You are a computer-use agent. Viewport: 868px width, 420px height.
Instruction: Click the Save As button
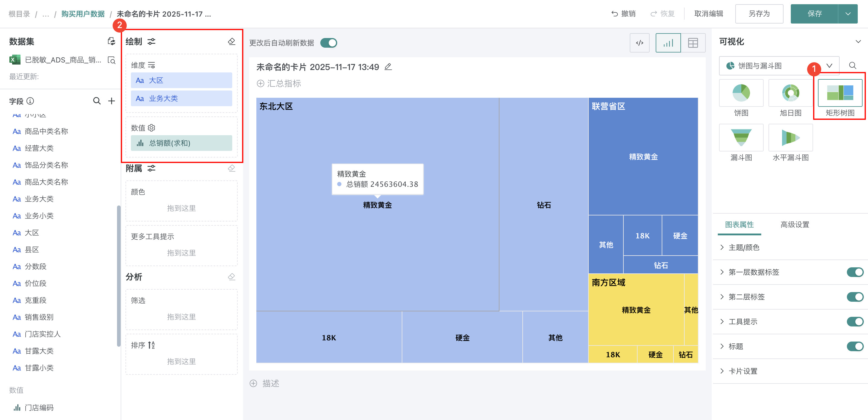point(759,14)
